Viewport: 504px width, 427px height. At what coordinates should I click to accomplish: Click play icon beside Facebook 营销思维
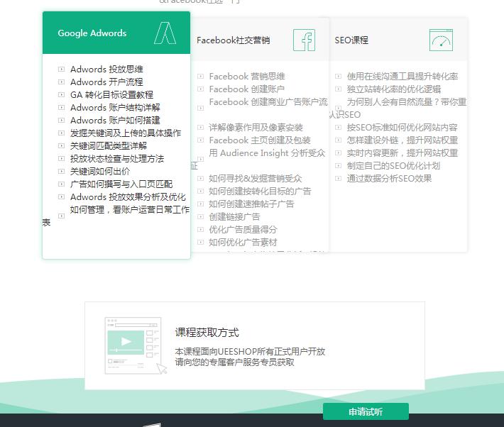pos(201,76)
